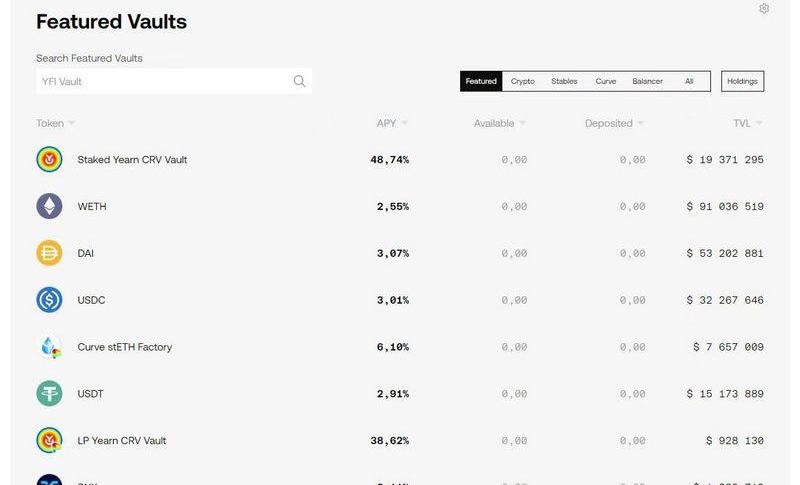This screenshot has width=800, height=485.
Task: Show the Stables vault category
Action: click(x=564, y=81)
